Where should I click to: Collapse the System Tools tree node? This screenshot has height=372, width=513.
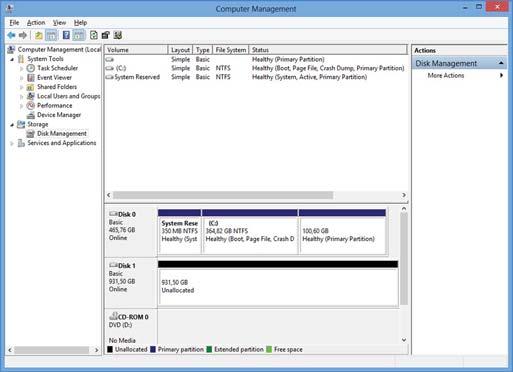click(x=12, y=59)
